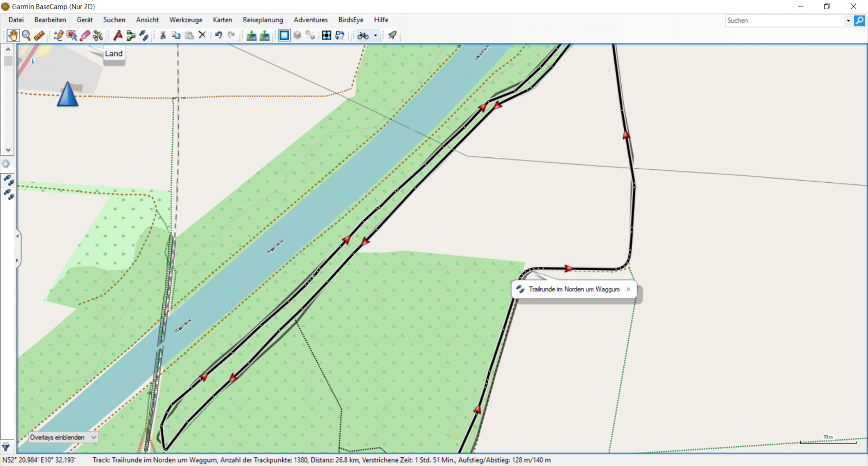Open the Overlays einblenden dropdown
The height and width of the screenshot is (466, 868).
click(x=63, y=437)
